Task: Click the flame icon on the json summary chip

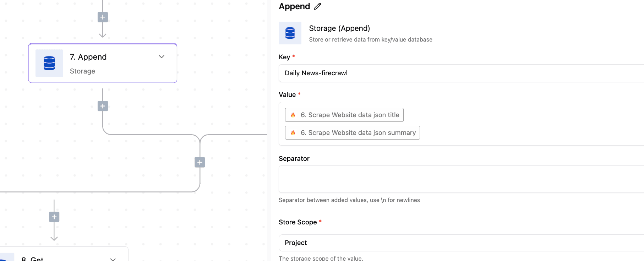Action: [293, 133]
